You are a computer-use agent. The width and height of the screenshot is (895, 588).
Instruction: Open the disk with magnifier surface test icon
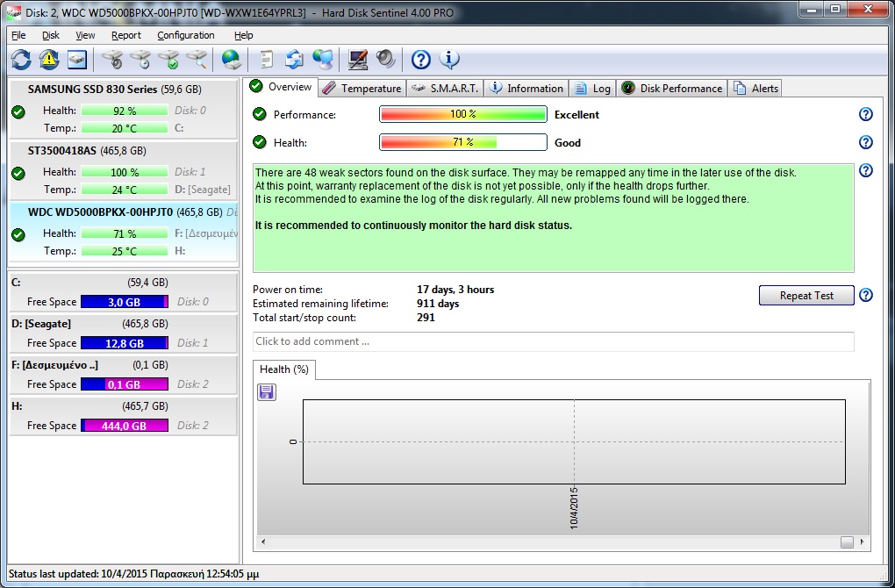pyautogui.click(x=197, y=60)
